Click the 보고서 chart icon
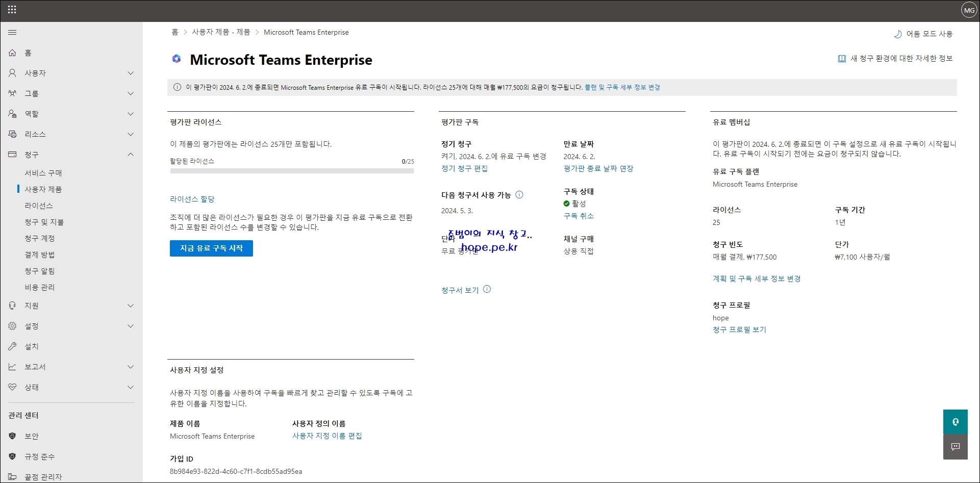 pyautogui.click(x=12, y=367)
